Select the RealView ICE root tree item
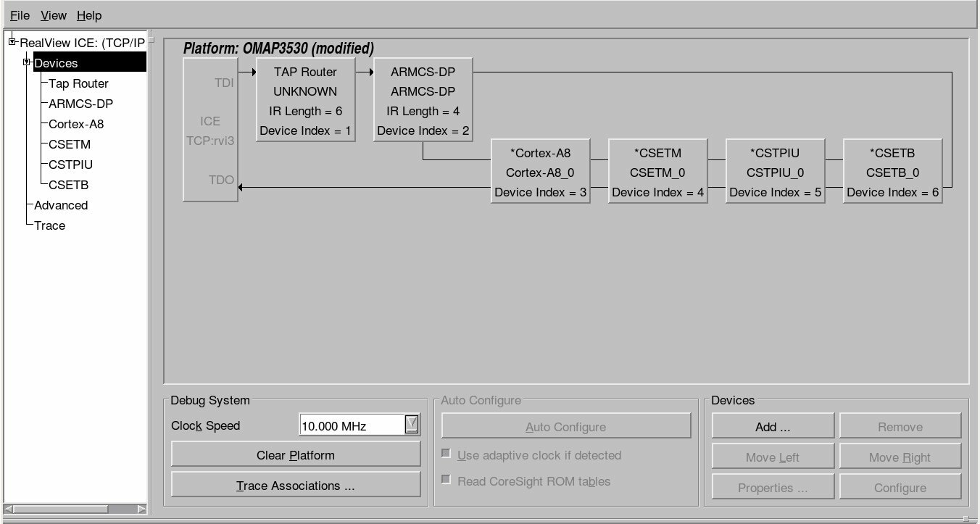Screen dimensions: 980x524 (x=82, y=43)
